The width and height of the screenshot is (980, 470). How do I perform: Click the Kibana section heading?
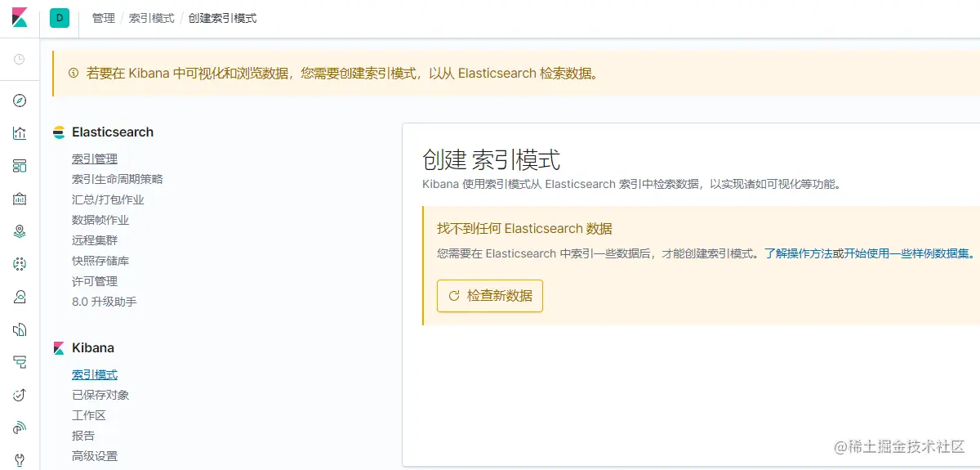pos(93,347)
